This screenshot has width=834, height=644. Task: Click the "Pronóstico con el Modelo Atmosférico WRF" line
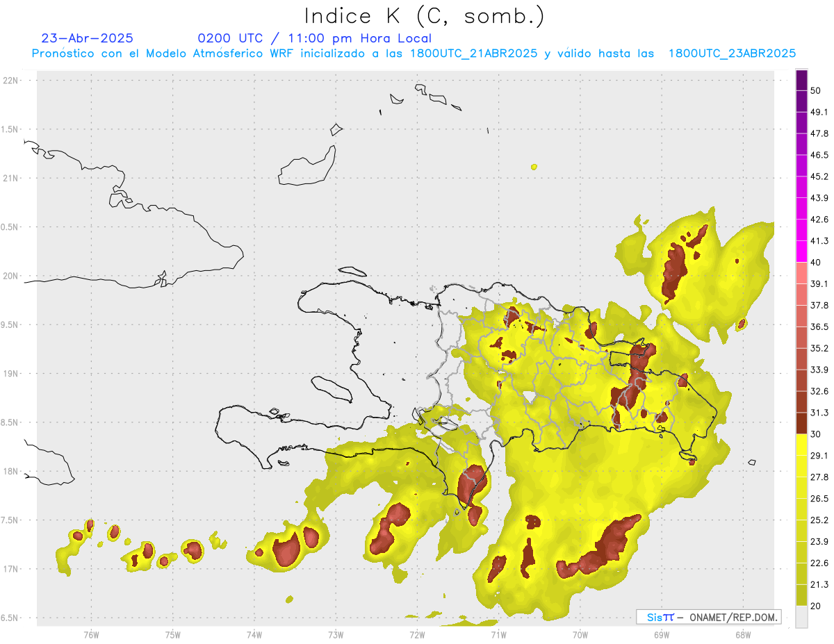click(x=414, y=53)
